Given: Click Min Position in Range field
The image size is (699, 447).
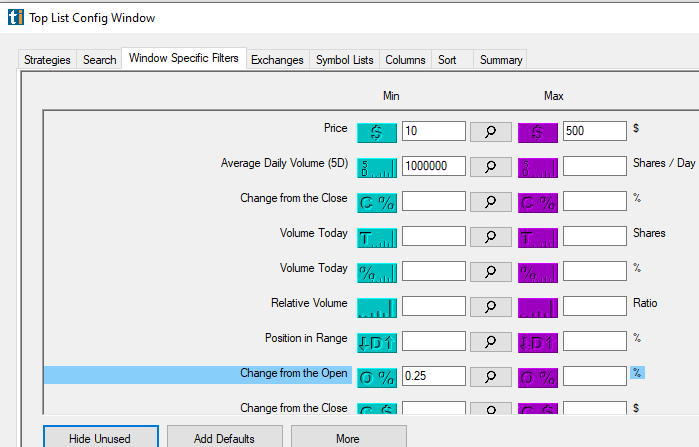Looking at the screenshot, I should coord(434,341).
